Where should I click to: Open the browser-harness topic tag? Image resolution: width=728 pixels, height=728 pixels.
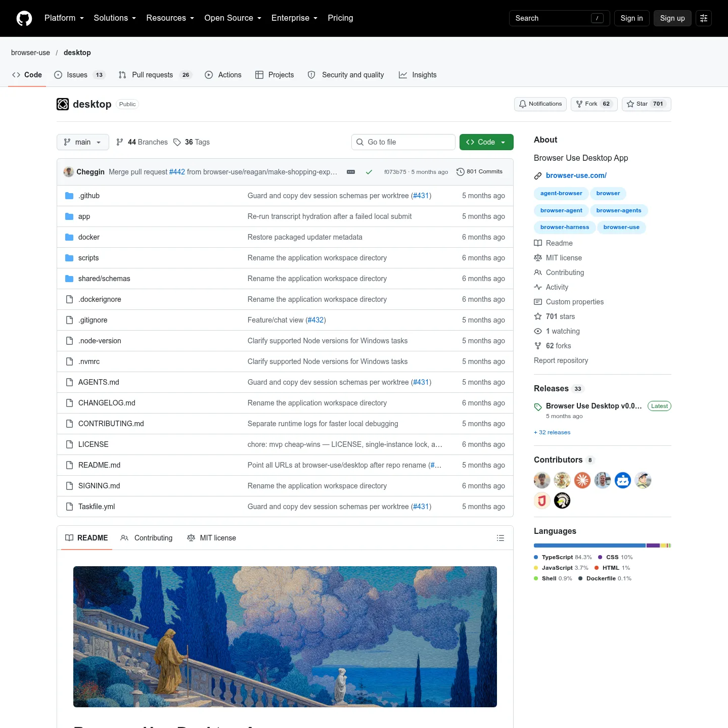pyautogui.click(x=565, y=227)
